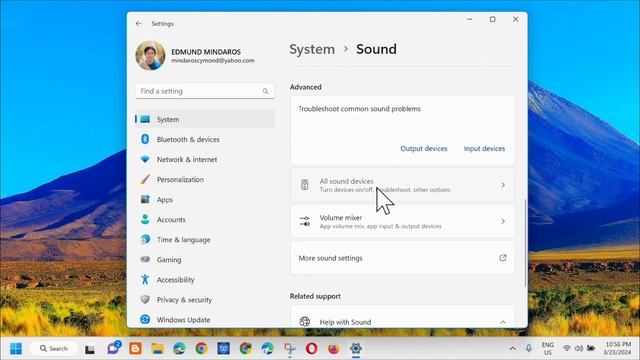The width and height of the screenshot is (640, 360).
Task: Focus the Find a setting search box
Action: pyautogui.click(x=204, y=91)
